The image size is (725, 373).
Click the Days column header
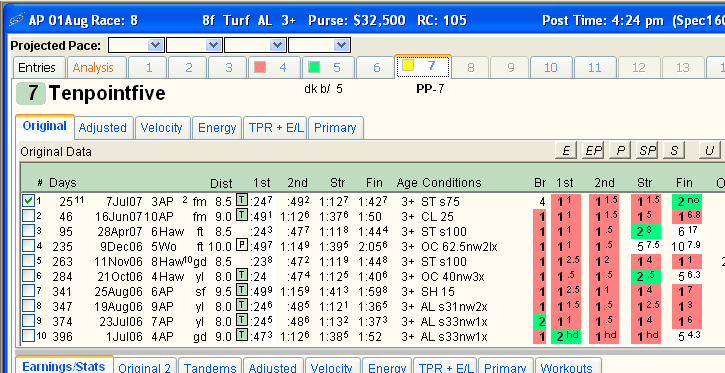(63, 183)
